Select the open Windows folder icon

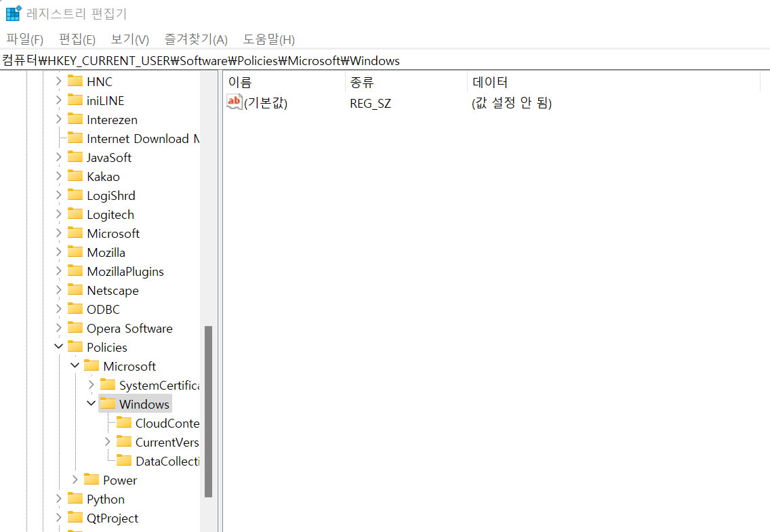coord(108,403)
